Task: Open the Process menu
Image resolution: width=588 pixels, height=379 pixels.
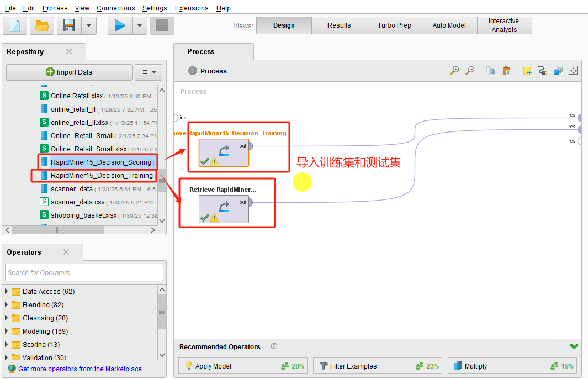Action: [55, 8]
